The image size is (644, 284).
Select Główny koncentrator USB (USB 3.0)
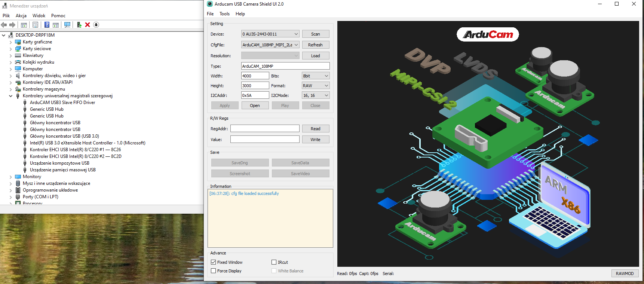point(64,136)
